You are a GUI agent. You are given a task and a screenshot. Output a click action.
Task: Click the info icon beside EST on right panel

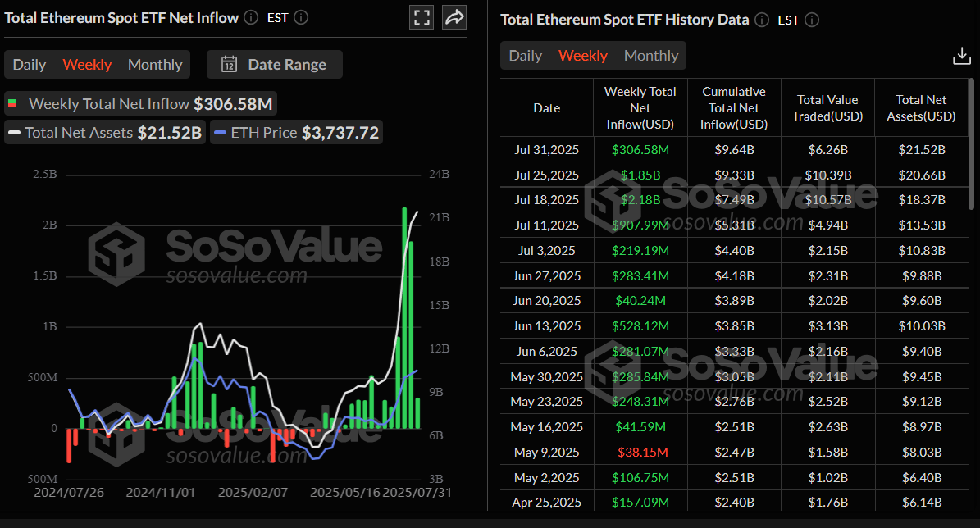pyautogui.click(x=812, y=20)
